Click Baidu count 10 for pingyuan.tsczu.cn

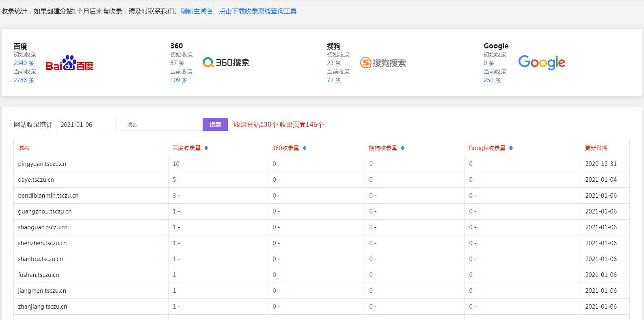tap(176, 164)
